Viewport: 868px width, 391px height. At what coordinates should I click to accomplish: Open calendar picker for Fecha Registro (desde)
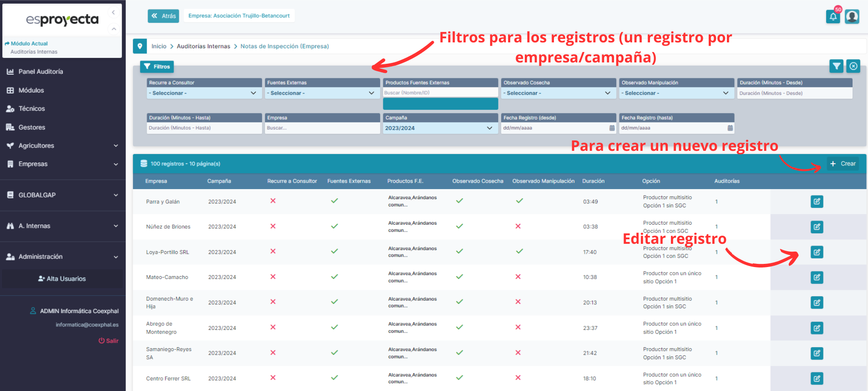[612, 128]
